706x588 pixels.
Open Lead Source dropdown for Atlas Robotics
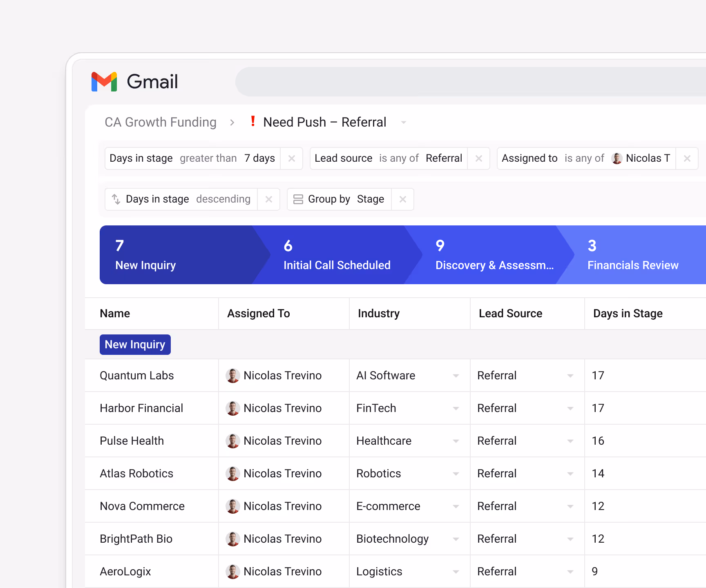(570, 474)
